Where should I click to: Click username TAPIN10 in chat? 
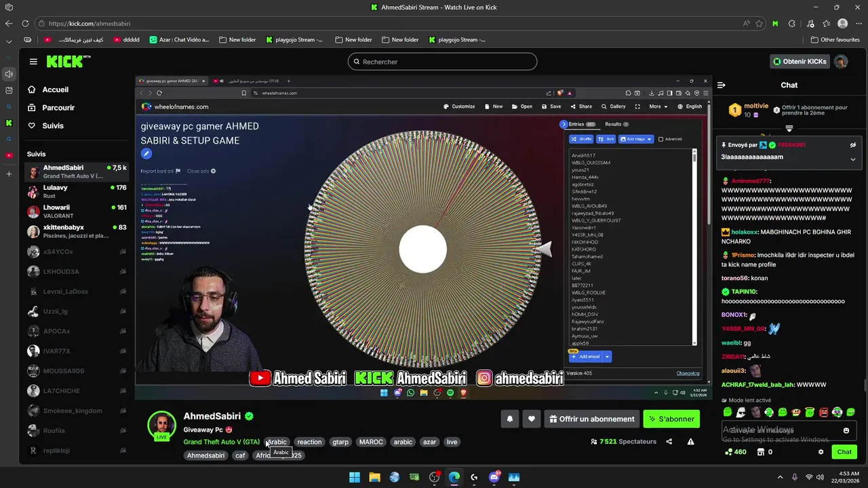click(x=744, y=292)
